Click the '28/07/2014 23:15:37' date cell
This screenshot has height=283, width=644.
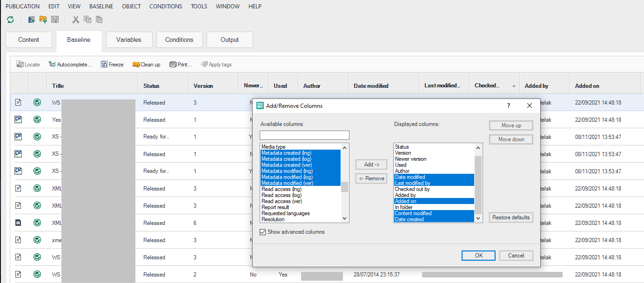coord(376,275)
